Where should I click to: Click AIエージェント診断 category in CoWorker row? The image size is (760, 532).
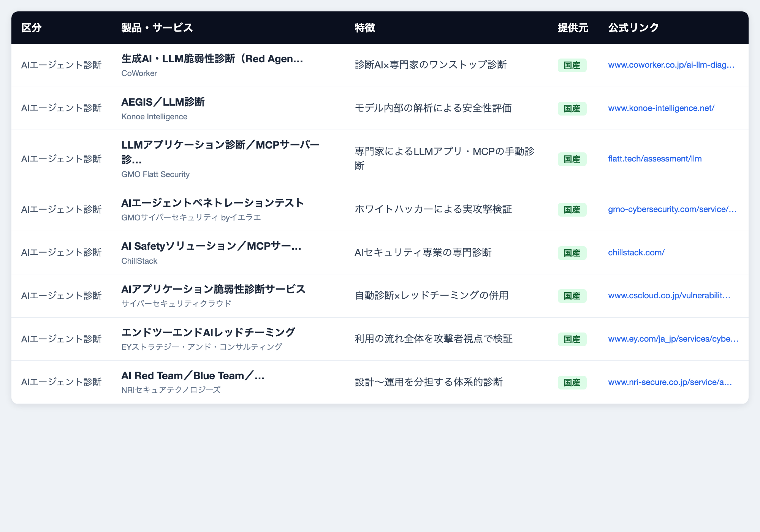62,65
